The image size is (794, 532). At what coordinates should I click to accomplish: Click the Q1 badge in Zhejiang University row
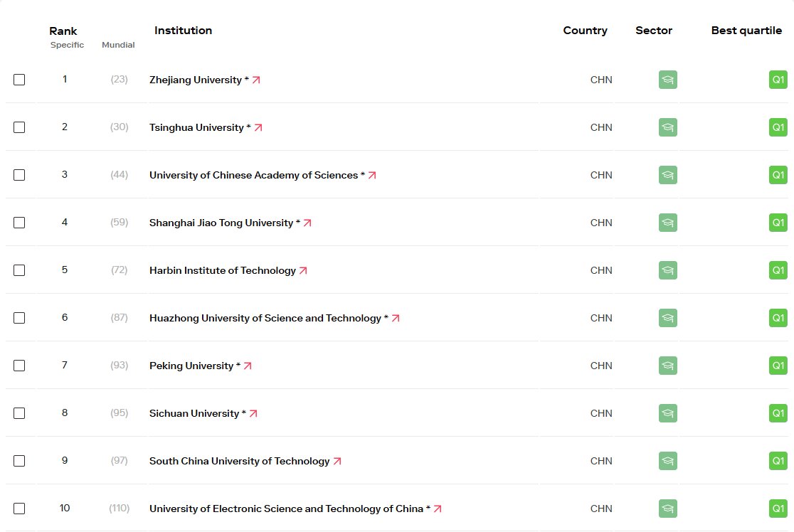pos(778,80)
